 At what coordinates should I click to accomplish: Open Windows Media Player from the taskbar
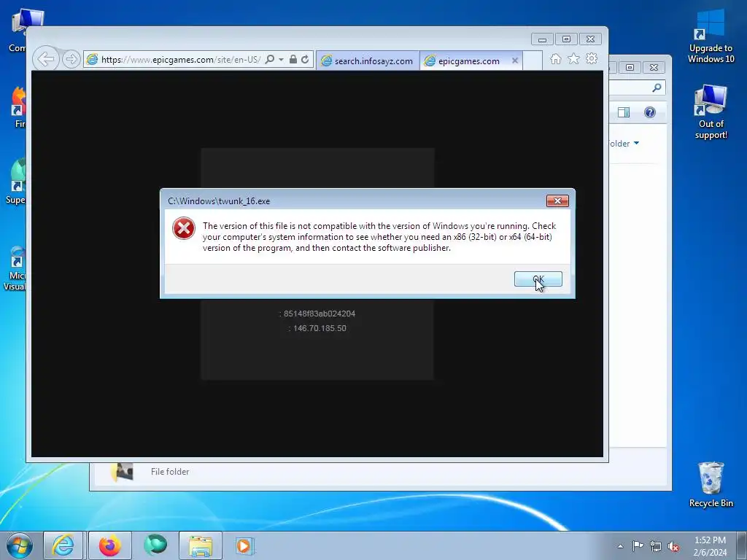[245, 545]
